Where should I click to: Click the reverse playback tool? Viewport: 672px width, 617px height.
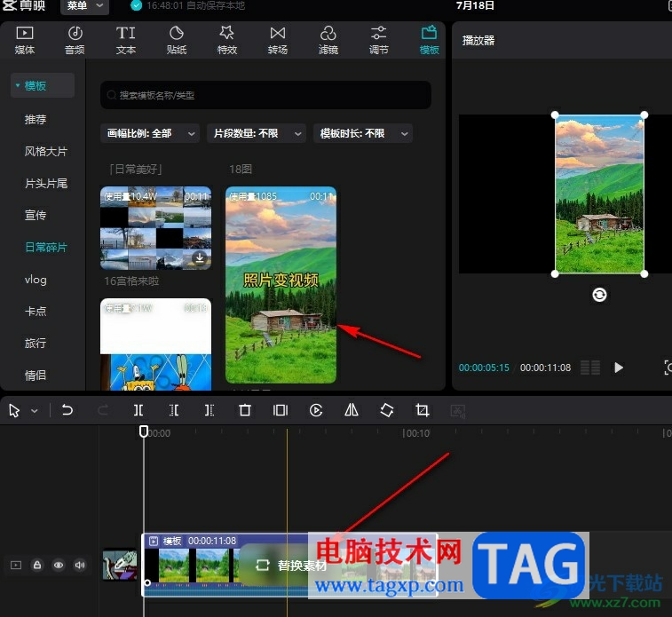[316, 410]
